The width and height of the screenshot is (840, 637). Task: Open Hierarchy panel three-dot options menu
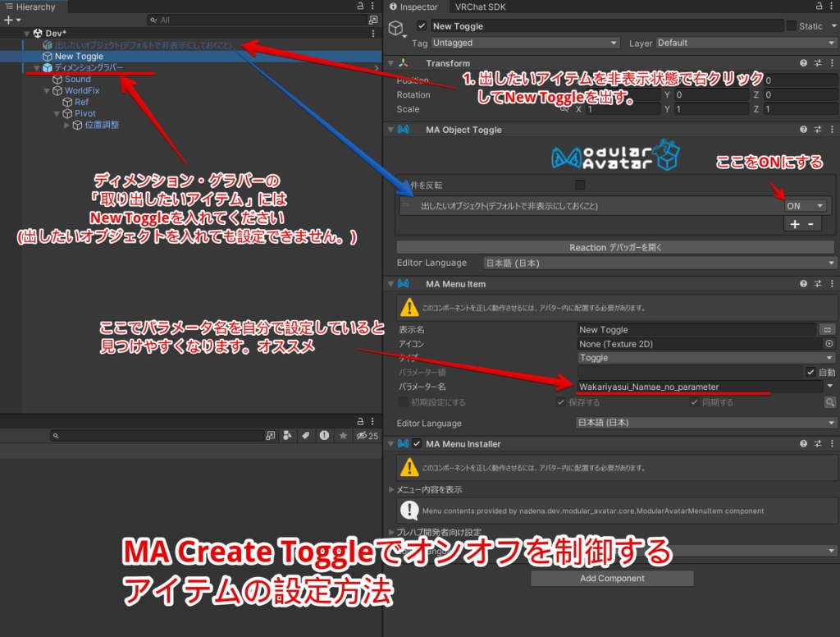pos(372,6)
